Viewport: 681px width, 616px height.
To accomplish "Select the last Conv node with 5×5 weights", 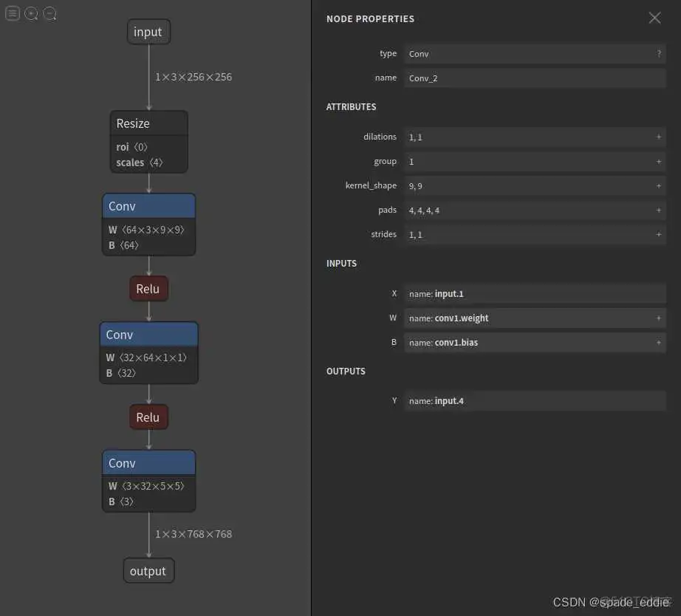I will click(148, 463).
